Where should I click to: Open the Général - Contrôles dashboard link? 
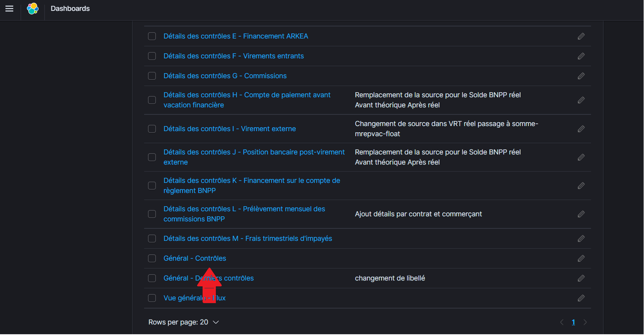(194, 258)
